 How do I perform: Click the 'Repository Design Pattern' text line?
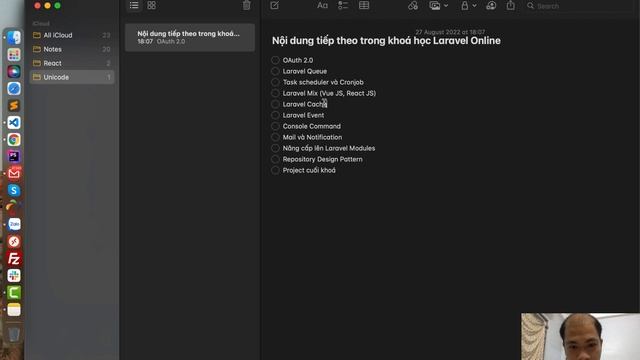pyautogui.click(x=322, y=159)
